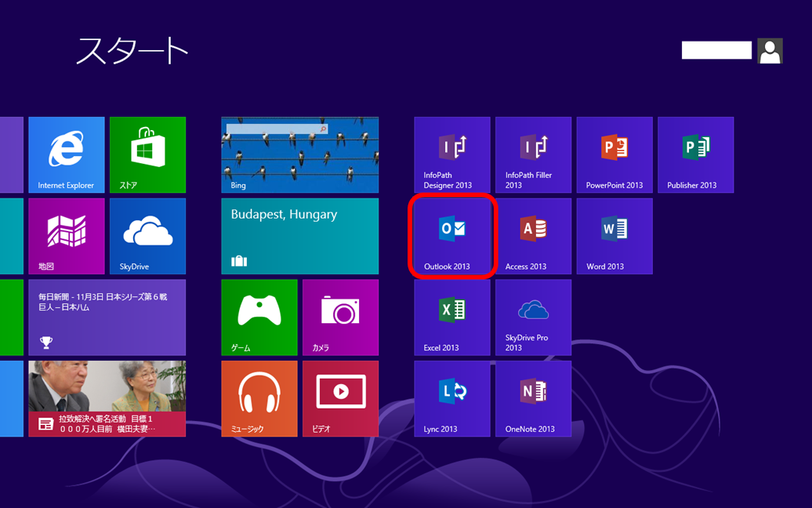Open Access 2013 tile
812x508 pixels.
(x=533, y=236)
